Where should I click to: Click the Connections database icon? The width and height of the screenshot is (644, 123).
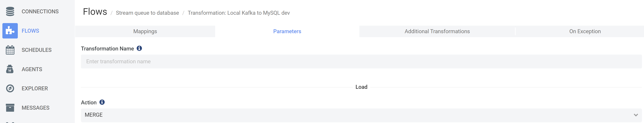pyautogui.click(x=10, y=11)
